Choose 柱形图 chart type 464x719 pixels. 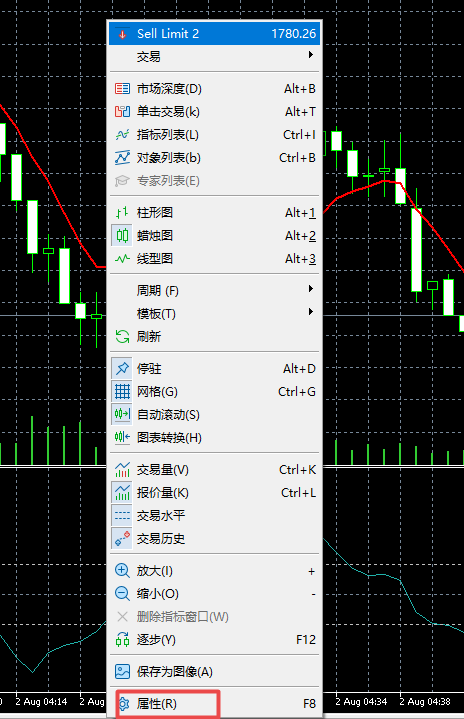tap(215, 213)
